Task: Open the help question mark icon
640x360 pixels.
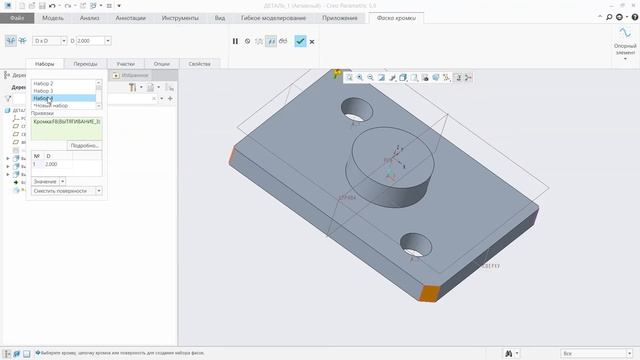Action: pyautogui.click(x=635, y=17)
